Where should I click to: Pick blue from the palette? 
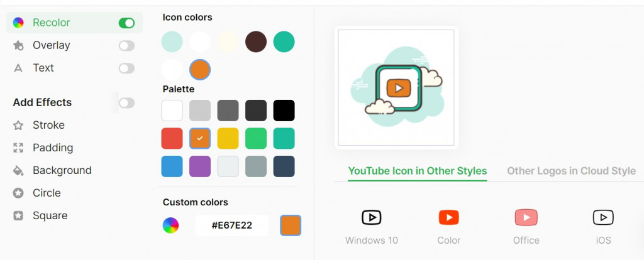pos(172,166)
